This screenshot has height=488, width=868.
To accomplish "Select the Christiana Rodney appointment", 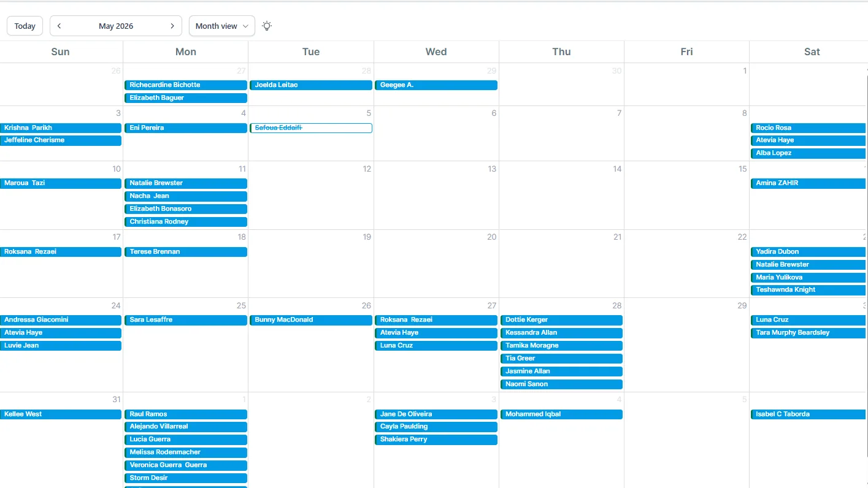I will pyautogui.click(x=186, y=222).
